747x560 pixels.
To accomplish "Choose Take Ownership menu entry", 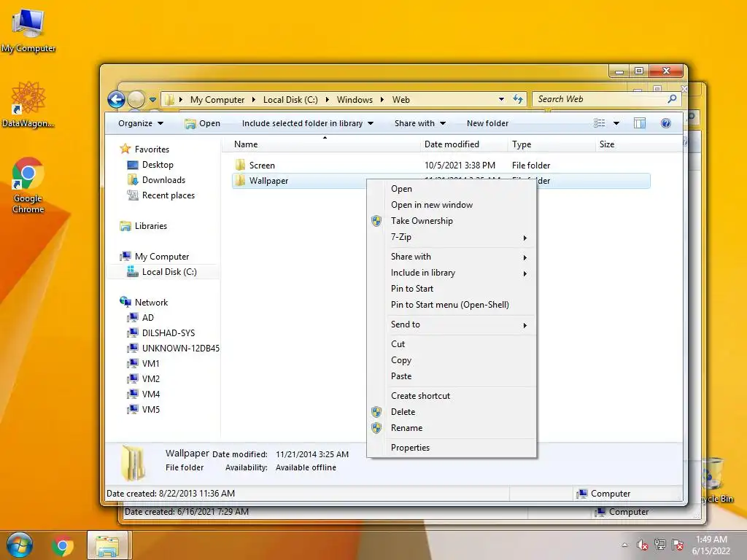I will 452,221.
